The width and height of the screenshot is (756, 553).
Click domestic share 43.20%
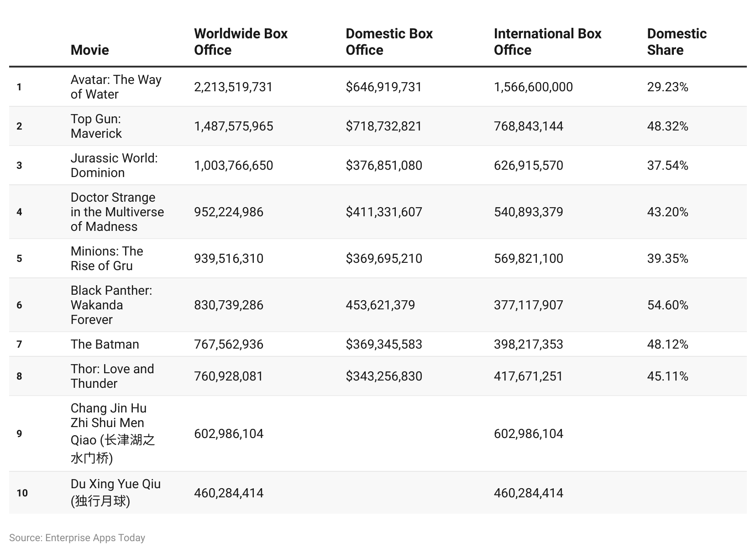667,212
